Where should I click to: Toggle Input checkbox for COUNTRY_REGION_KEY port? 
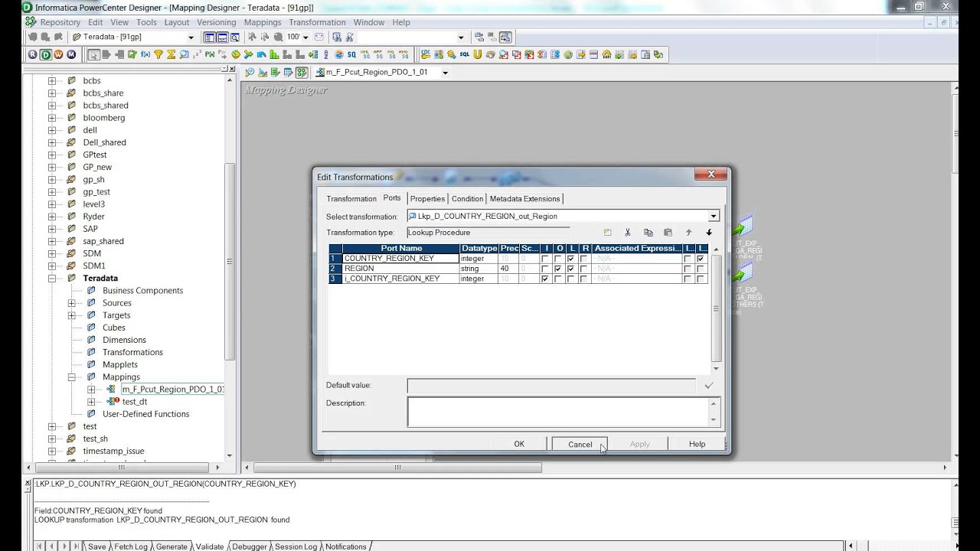click(545, 259)
